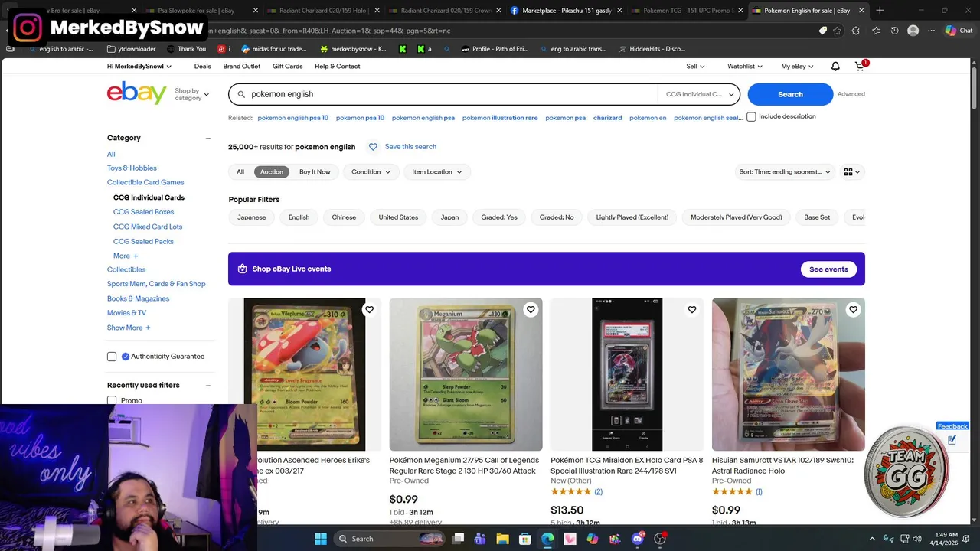Click related search pokemon english psa 10
The image size is (980, 551).
pos(292,118)
